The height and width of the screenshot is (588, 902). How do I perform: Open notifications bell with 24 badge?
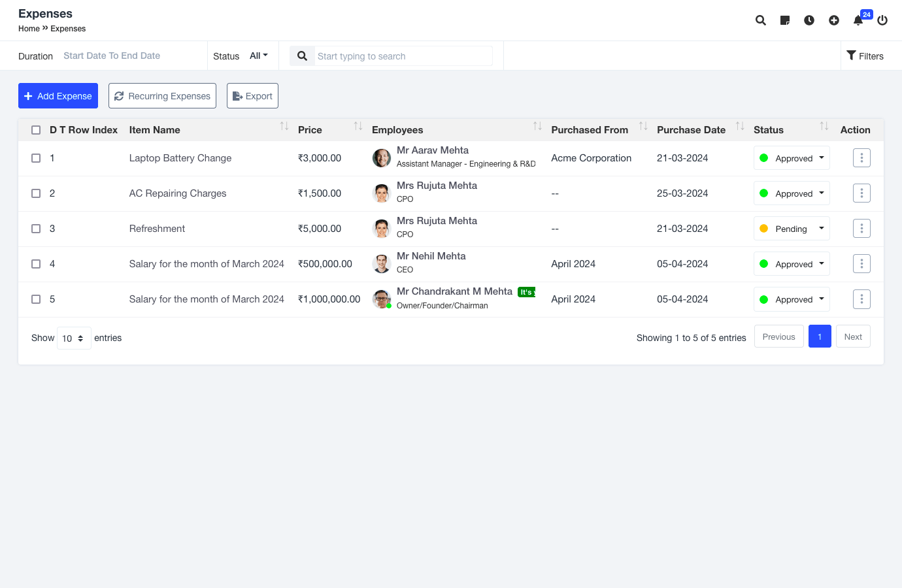click(x=858, y=20)
